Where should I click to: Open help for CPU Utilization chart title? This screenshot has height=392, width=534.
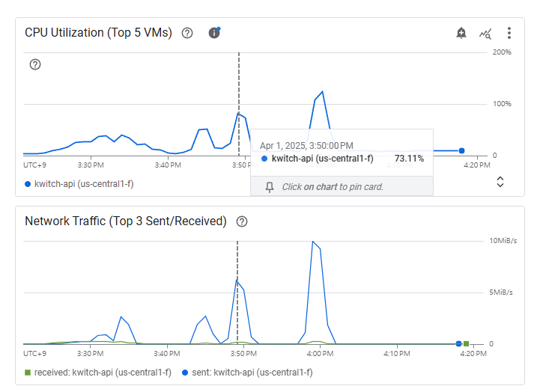[187, 33]
